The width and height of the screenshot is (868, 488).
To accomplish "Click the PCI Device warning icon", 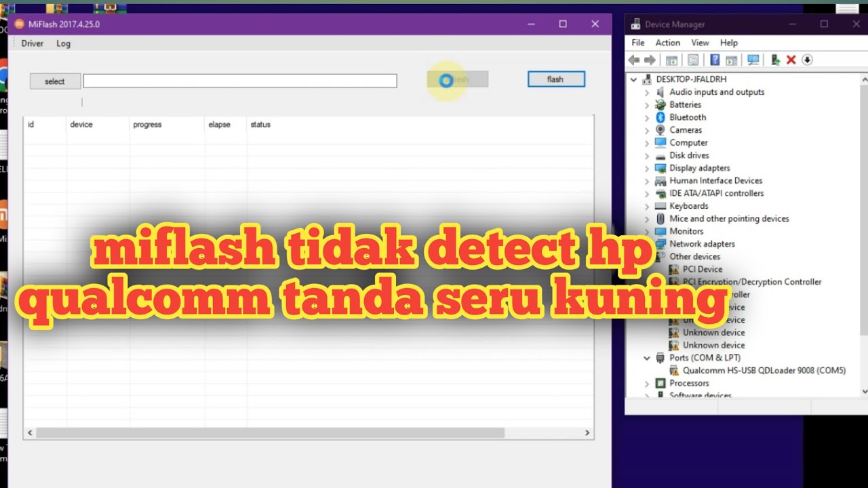I will [673, 269].
